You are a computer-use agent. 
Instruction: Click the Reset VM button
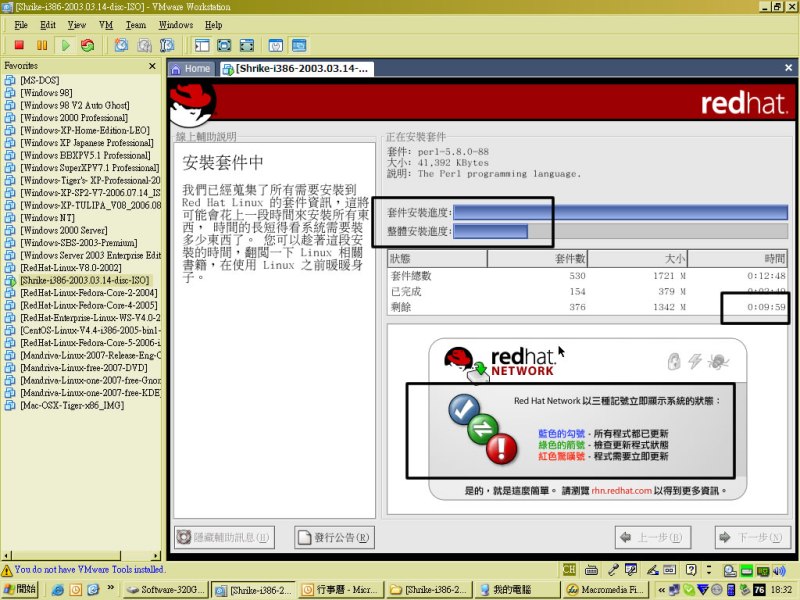[x=88, y=45]
